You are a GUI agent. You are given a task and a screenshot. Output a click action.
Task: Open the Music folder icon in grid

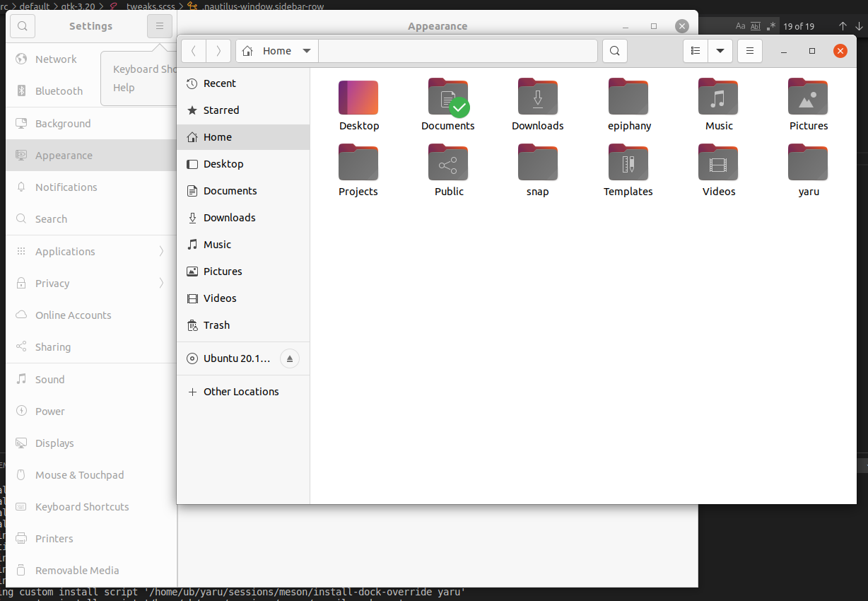click(x=718, y=98)
